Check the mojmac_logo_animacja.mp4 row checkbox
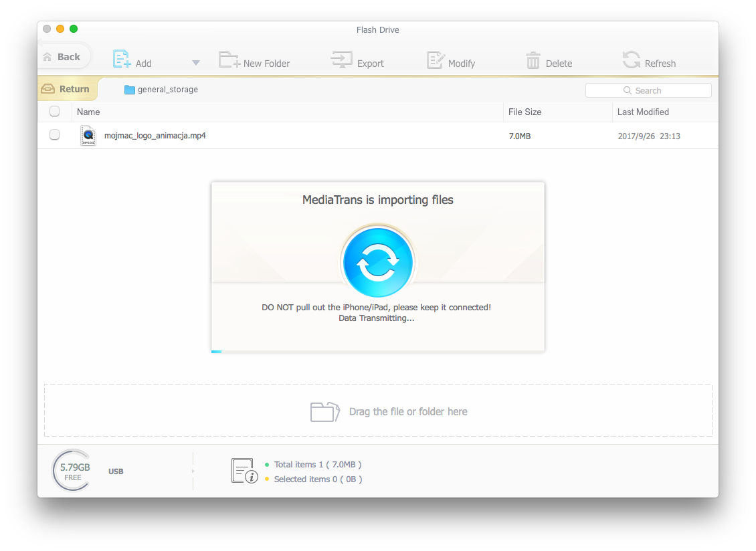756x551 pixels. 54,134
